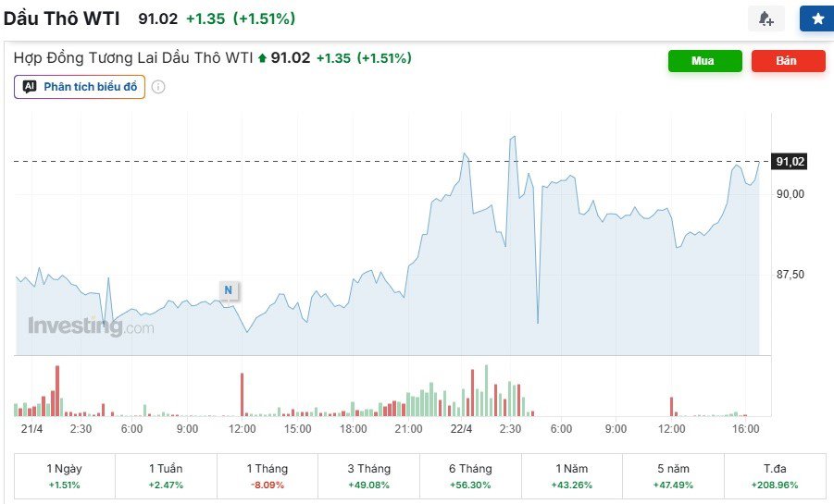Viewport: 834px width, 504px height.
Task: Select the 1 Tuần time range
Action: pos(166,476)
